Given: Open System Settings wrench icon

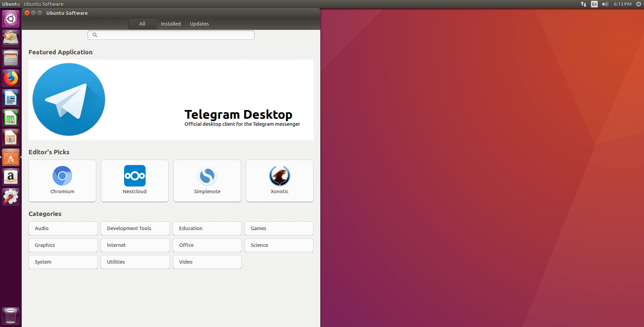Looking at the screenshot, I should pyautogui.click(x=11, y=197).
